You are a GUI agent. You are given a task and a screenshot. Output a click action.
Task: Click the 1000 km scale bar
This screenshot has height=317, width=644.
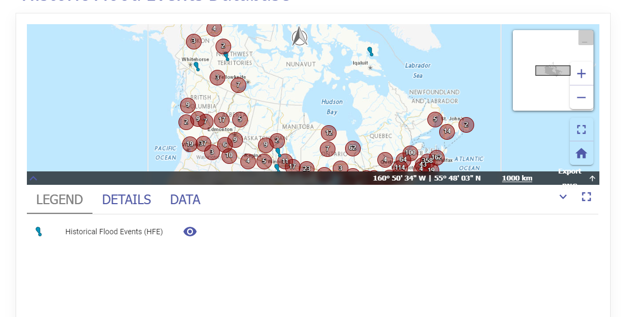tap(517, 178)
